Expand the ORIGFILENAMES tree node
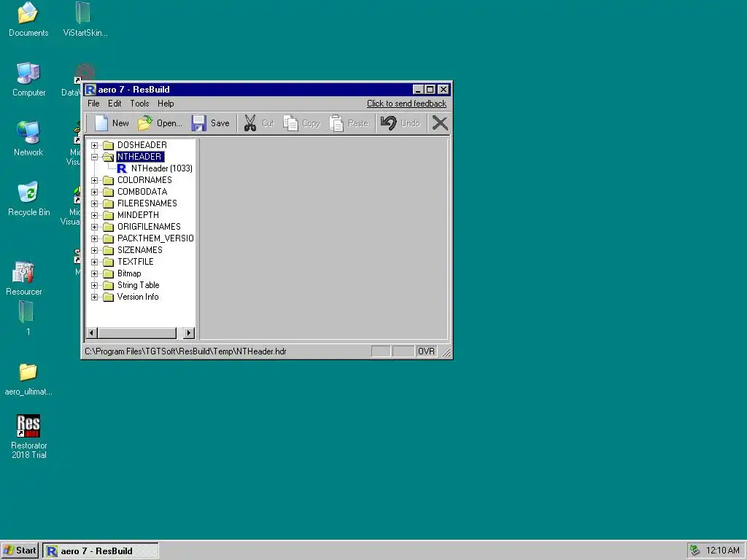The height and width of the screenshot is (560, 747). (94, 227)
